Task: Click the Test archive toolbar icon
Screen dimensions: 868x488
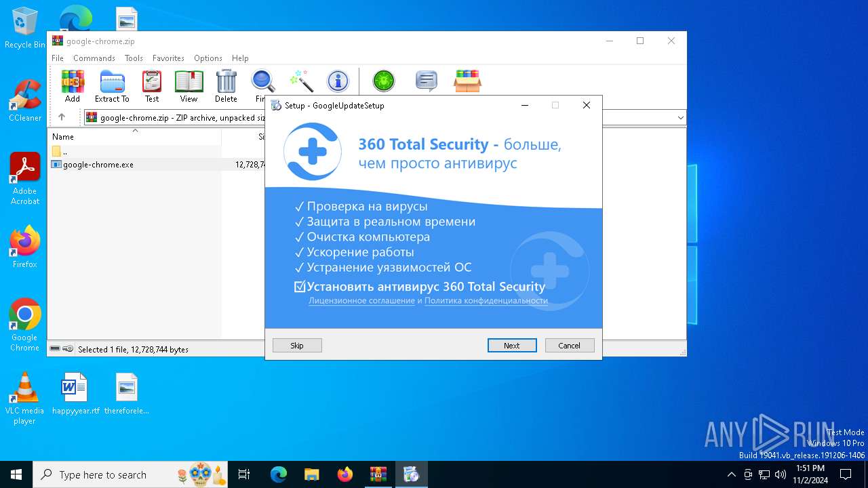Action: 152,86
